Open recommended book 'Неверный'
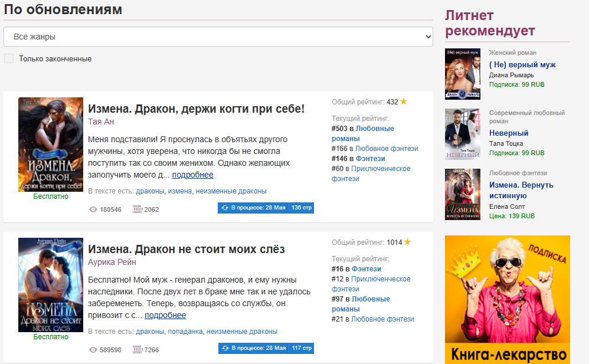The height and width of the screenshot is (364, 589). click(x=509, y=133)
